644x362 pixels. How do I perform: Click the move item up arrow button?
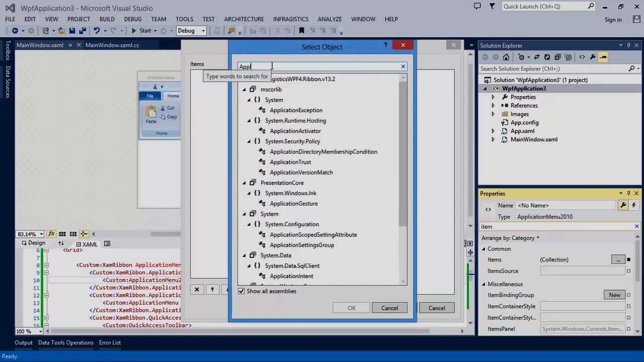point(212,289)
